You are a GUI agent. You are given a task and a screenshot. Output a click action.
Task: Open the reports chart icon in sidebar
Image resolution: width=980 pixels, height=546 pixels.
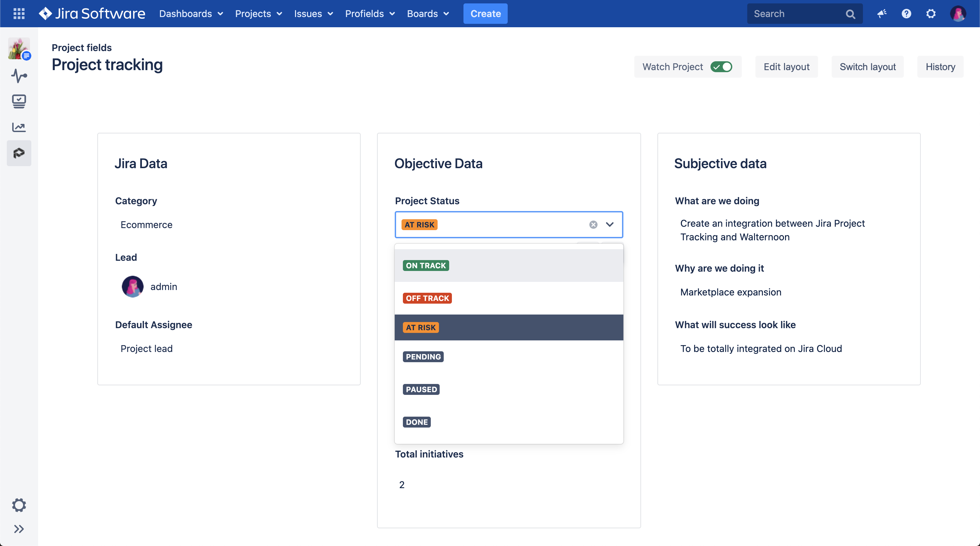pos(19,127)
